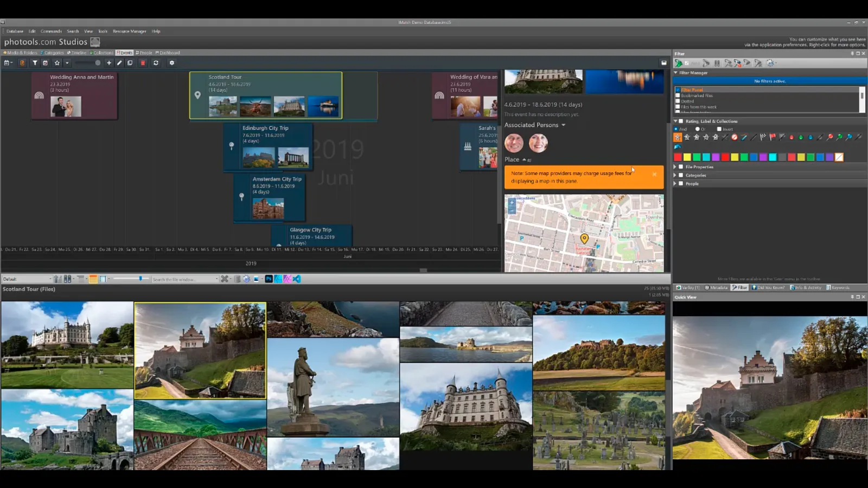868x488 pixels.
Task: Click the Visual Studio Code icon in toolbar
Action: coord(297,279)
